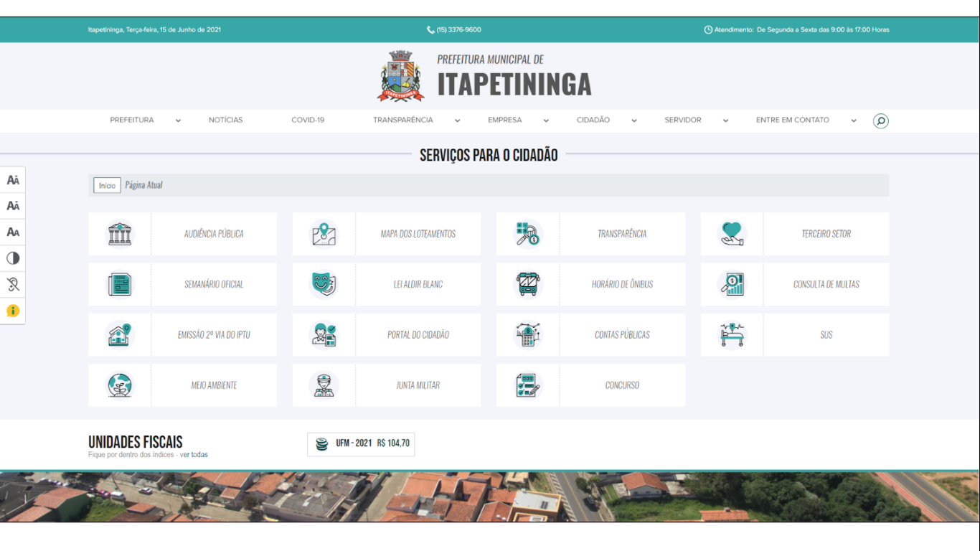Open the Notícias menu item
Image resolution: width=980 pixels, height=551 pixels.
(226, 120)
